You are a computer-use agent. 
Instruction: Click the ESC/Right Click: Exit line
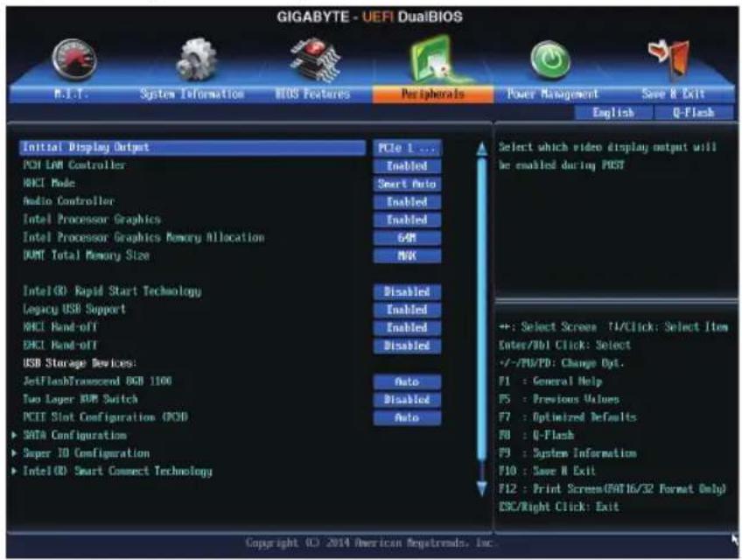coord(559,507)
